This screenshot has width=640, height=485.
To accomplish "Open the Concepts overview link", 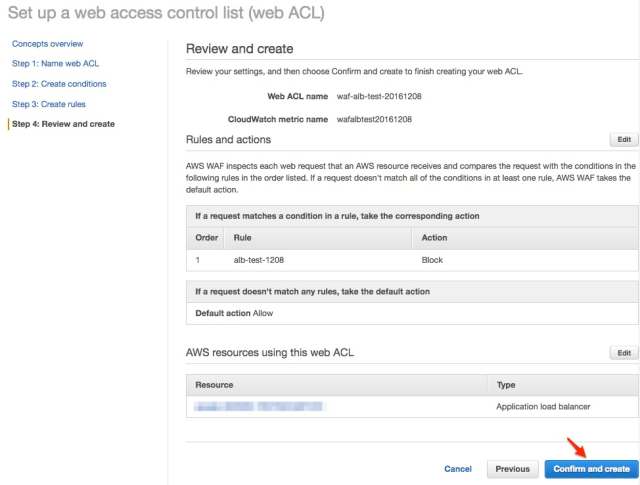I will pyautogui.click(x=47, y=44).
